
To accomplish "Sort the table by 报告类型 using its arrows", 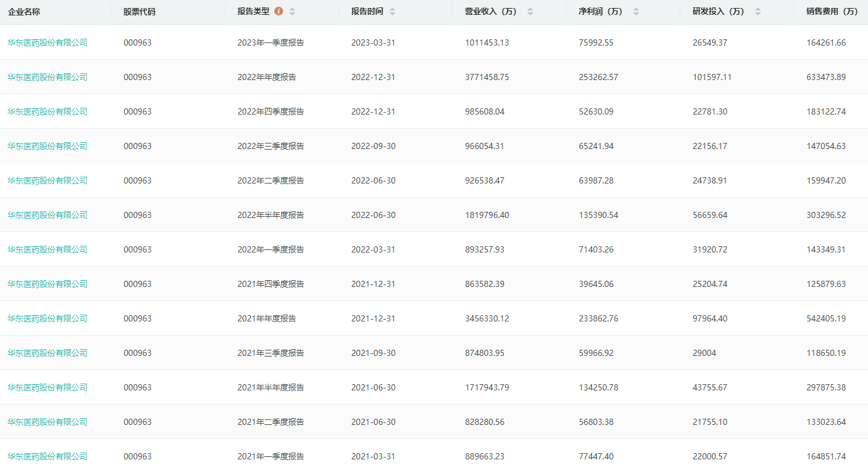I will pos(292,12).
